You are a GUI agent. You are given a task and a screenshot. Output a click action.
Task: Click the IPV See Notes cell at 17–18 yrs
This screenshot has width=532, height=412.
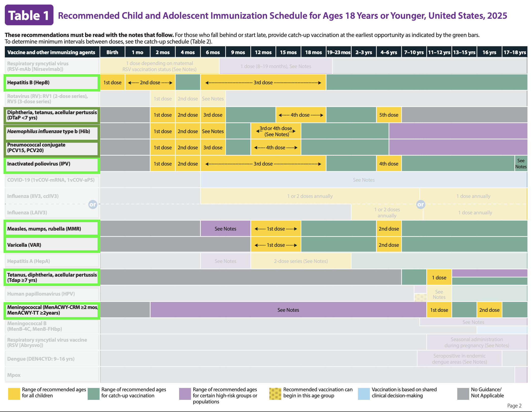(521, 164)
